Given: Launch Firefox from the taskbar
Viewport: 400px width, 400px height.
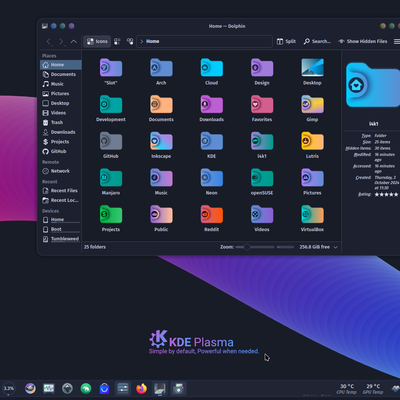Looking at the screenshot, I should [141, 388].
